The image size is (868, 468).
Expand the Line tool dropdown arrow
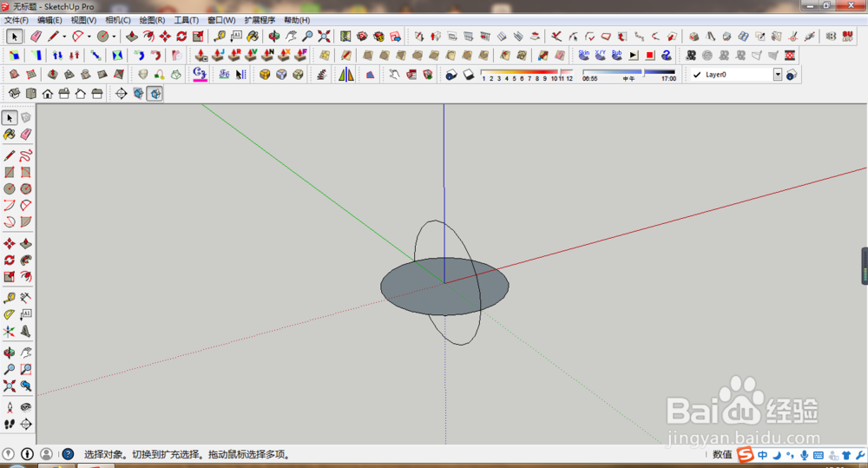(64, 37)
